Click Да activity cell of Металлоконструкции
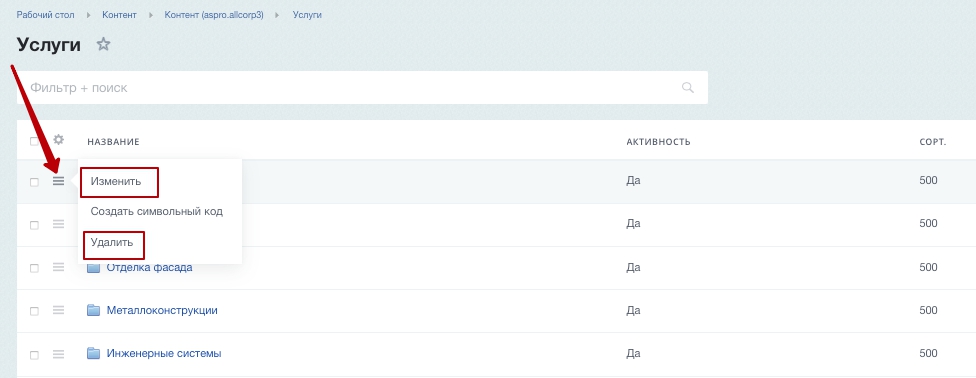The height and width of the screenshot is (378, 976). click(633, 310)
